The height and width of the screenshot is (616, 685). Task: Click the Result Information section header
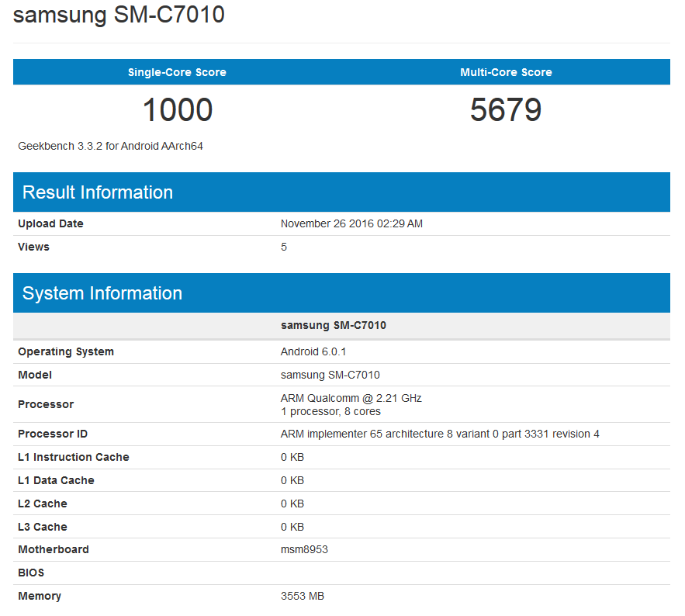[x=97, y=192]
